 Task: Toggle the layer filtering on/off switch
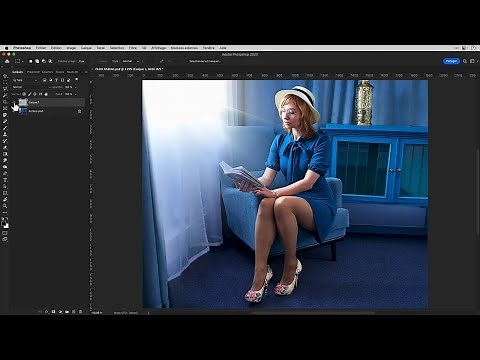(76, 79)
